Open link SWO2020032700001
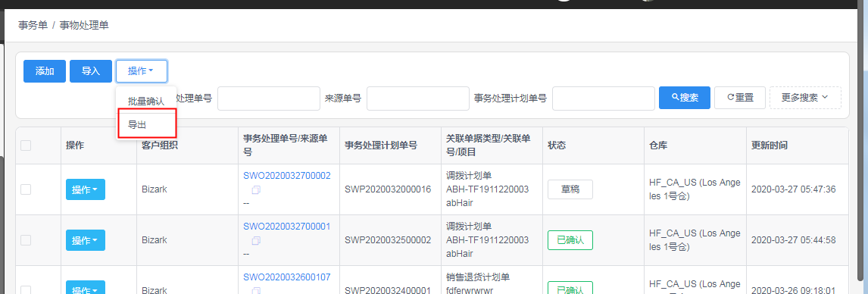The width and height of the screenshot is (868, 294). 287,227
